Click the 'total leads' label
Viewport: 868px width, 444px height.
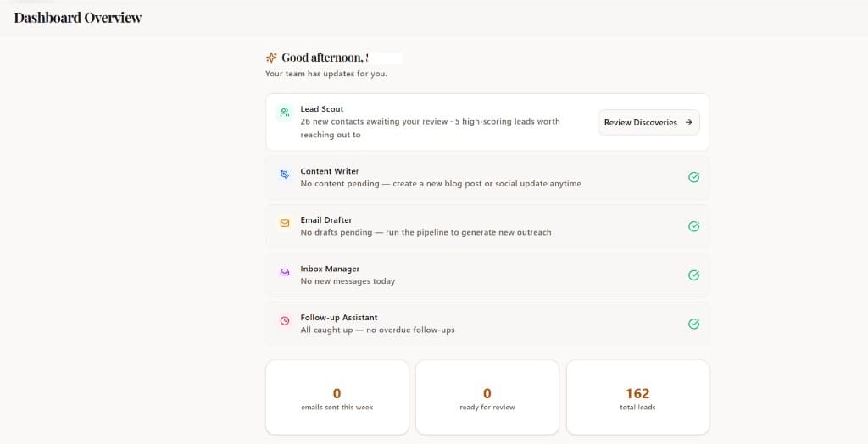pyautogui.click(x=637, y=408)
